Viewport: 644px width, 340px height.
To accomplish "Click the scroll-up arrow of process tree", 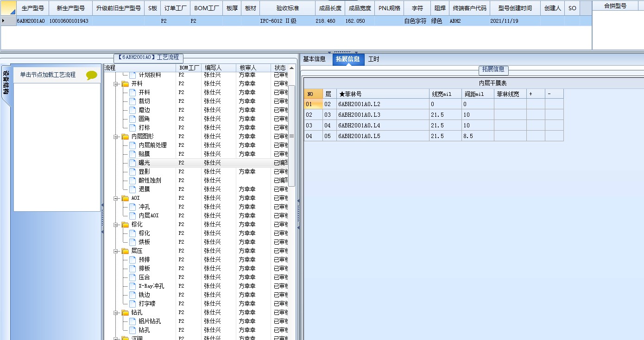I will [291, 68].
